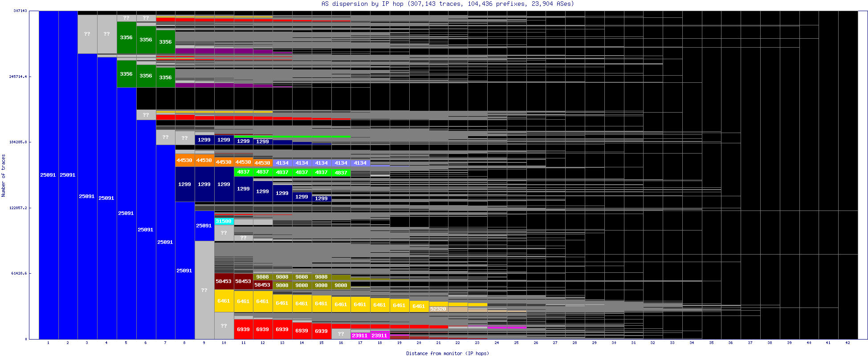Click the cyan 31500 block
Image resolution: width=868 pixels, height=356 pixels.
click(x=224, y=221)
